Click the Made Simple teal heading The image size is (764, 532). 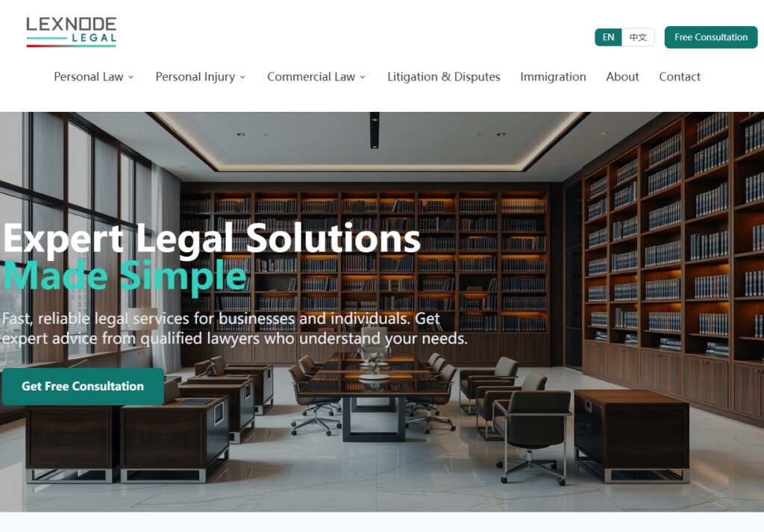tap(125, 276)
